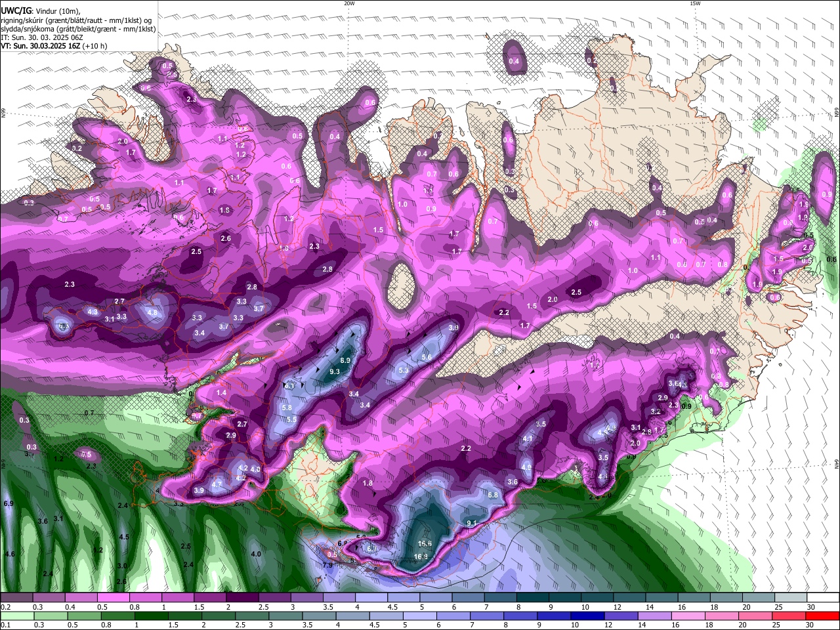Click the 9.3 snowfall value on the map

335,371
